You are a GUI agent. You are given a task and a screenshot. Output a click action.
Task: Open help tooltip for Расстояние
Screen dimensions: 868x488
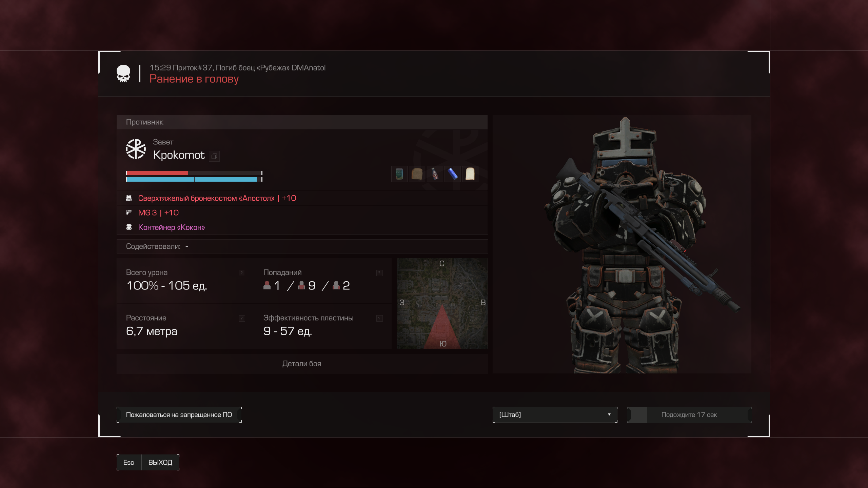point(242,318)
